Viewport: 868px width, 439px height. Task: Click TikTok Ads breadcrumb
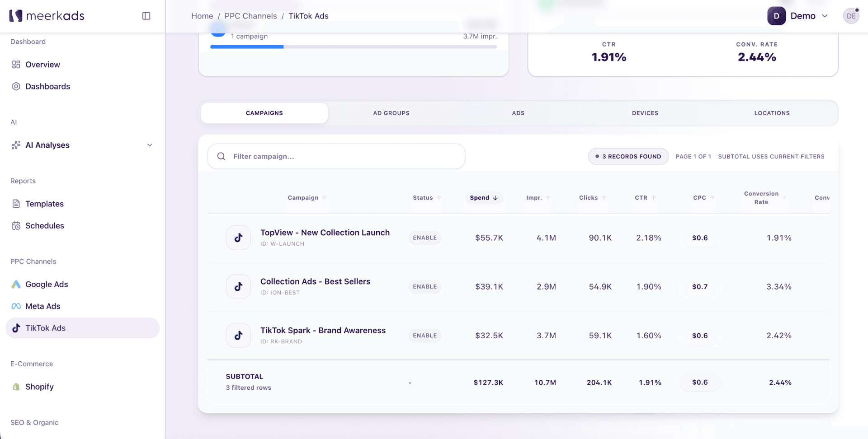(308, 16)
